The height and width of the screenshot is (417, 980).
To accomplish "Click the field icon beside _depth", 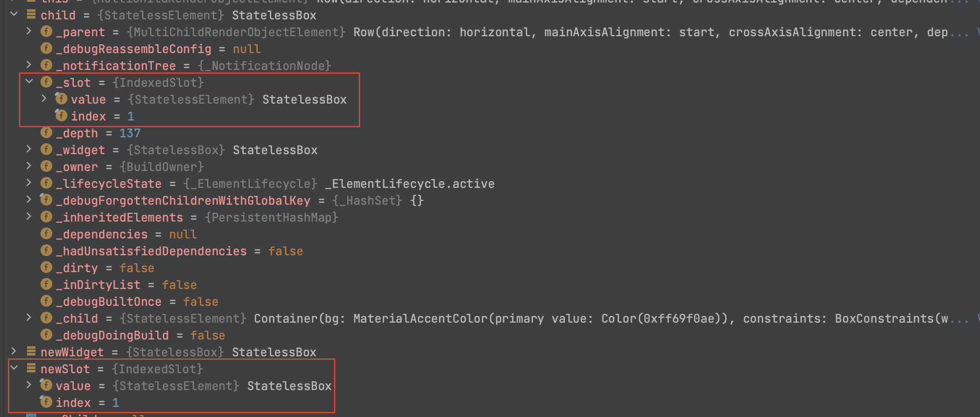I will pos(46,133).
